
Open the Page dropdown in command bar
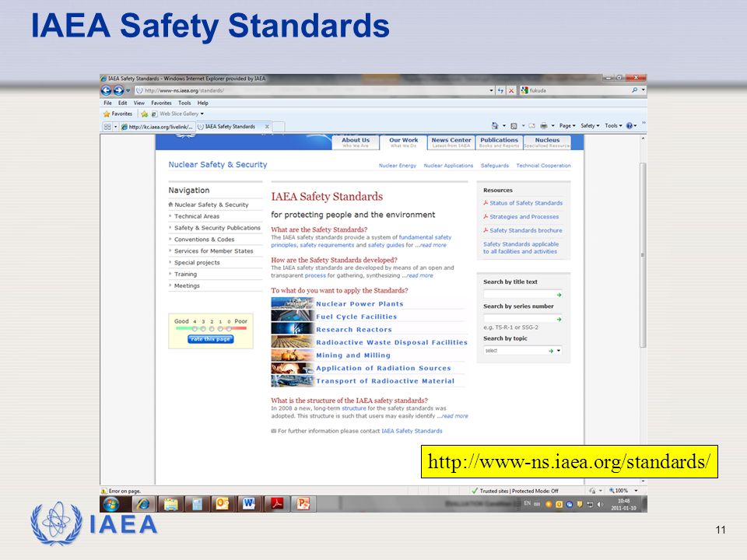coord(567,126)
